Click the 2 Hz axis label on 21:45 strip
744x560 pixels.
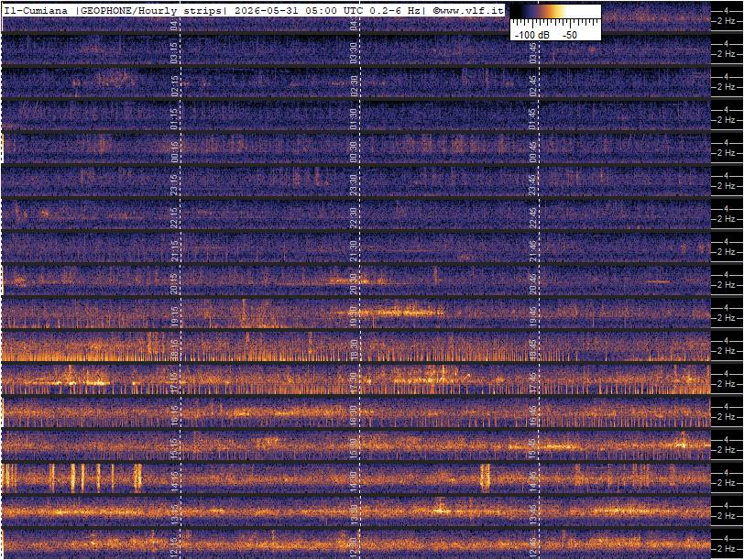(727, 252)
